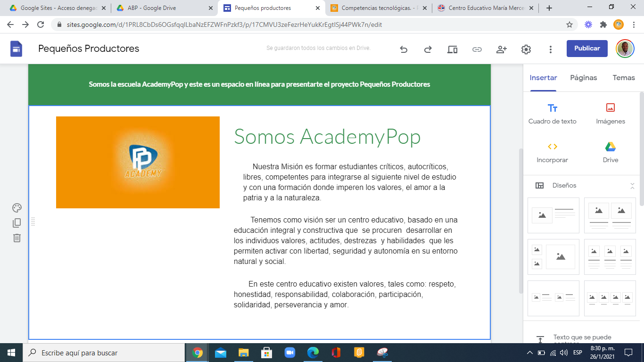Switch to Centro Educativo María Mercedes tab
644x362 pixels.
(x=486, y=8)
